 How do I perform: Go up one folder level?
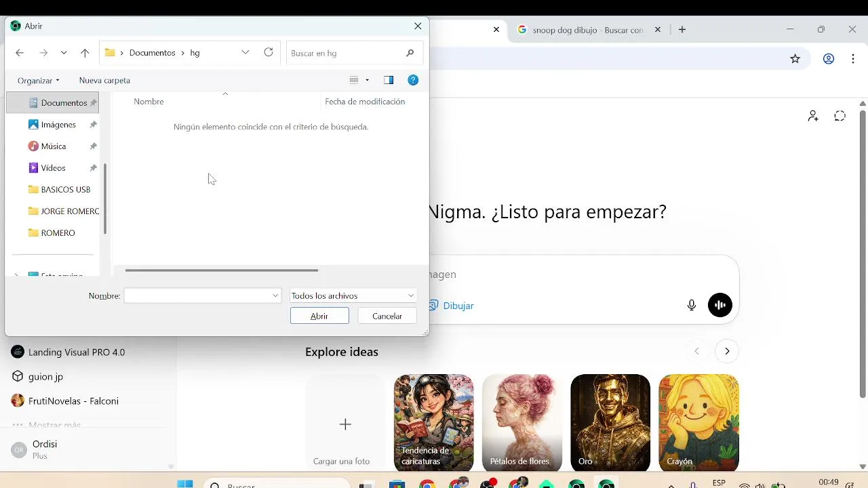(85, 53)
